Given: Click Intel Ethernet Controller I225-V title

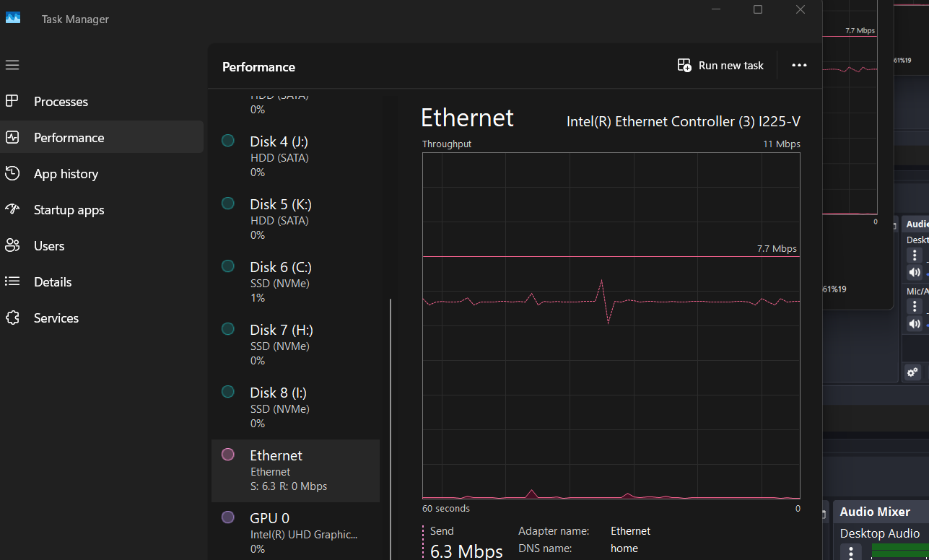Looking at the screenshot, I should pyautogui.click(x=684, y=122).
